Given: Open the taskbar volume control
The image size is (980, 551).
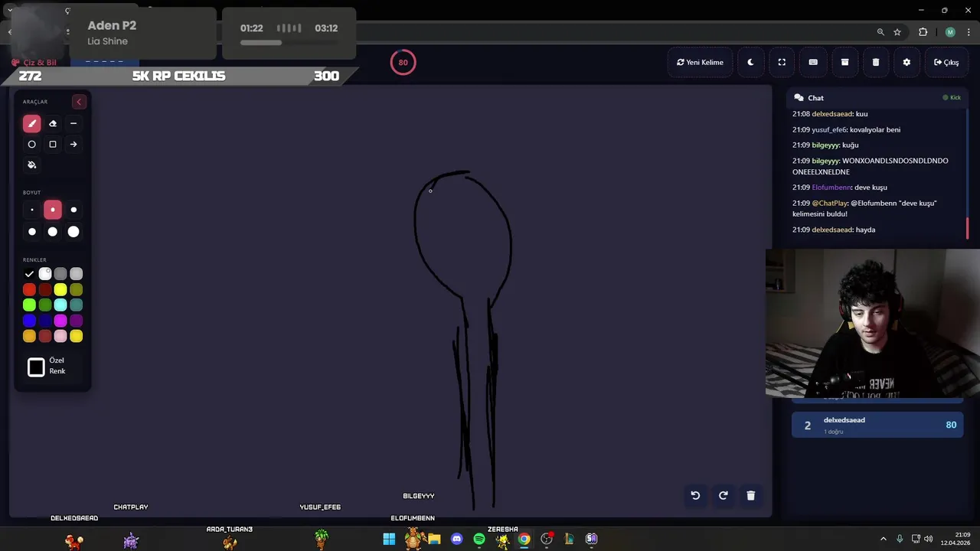Looking at the screenshot, I should pyautogui.click(x=929, y=539).
